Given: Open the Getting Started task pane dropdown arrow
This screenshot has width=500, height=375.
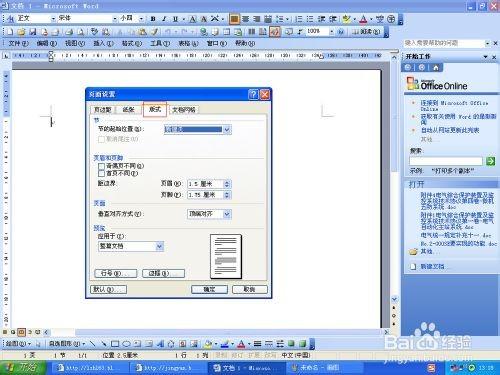Looking at the screenshot, I should [x=486, y=57].
